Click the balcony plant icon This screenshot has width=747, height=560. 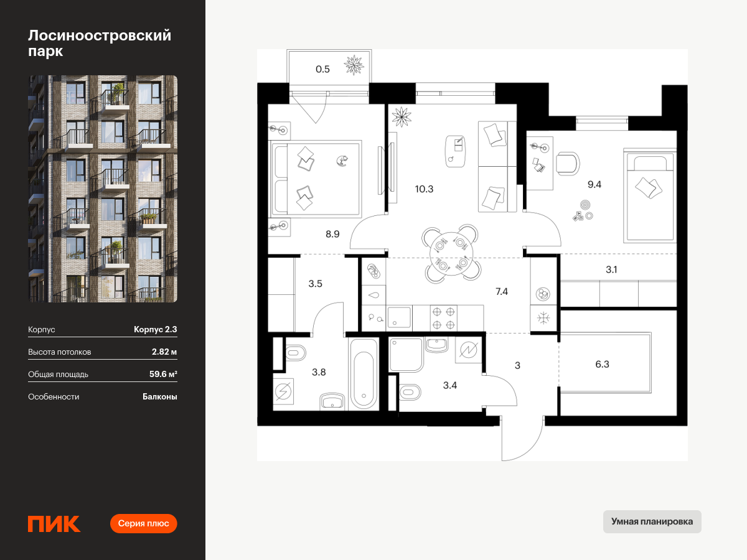[x=354, y=65]
